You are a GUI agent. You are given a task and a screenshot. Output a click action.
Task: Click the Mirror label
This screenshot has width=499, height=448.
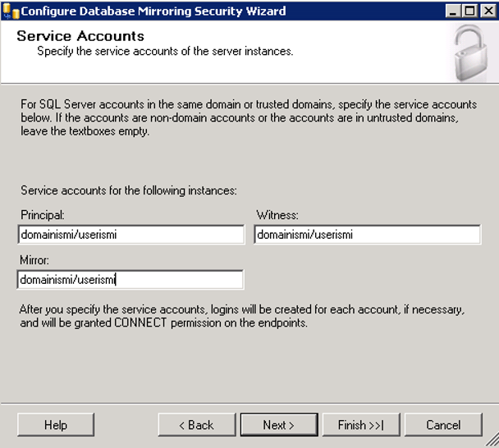pyautogui.click(x=34, y=260)
